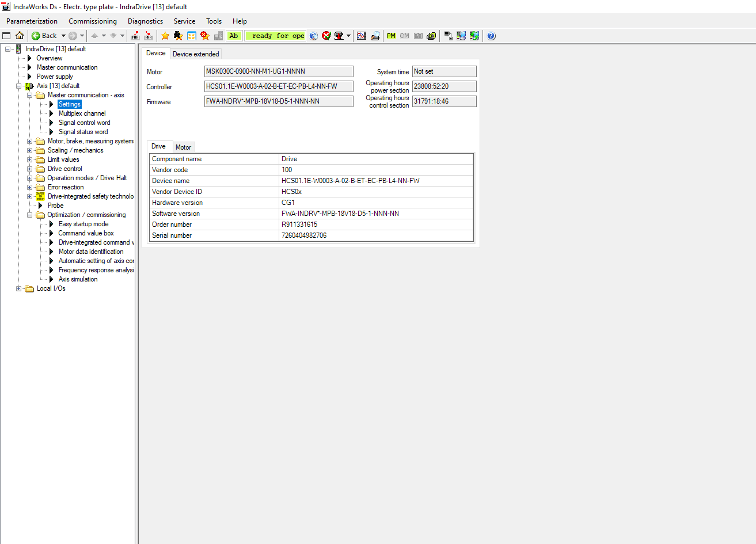Open the oscilloscope icon in toolbar
The image size is (756, 544).
(362, 36)
